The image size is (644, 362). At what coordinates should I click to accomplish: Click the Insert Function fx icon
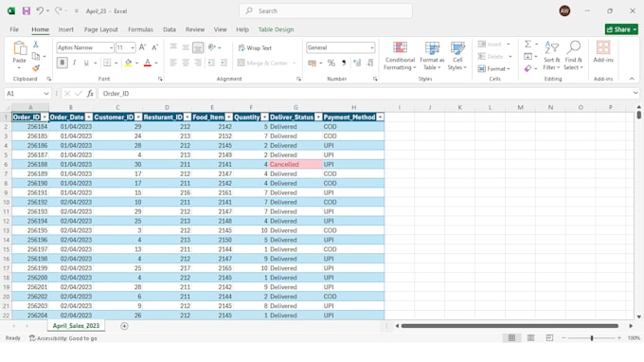coord(90,94)
